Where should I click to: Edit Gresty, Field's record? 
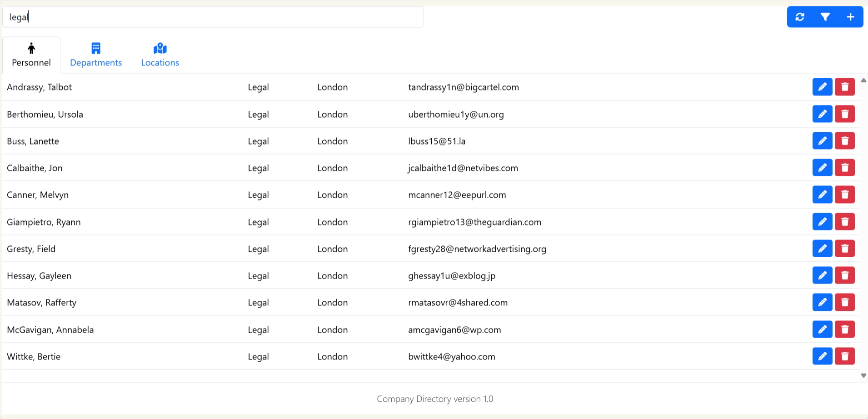822,249
